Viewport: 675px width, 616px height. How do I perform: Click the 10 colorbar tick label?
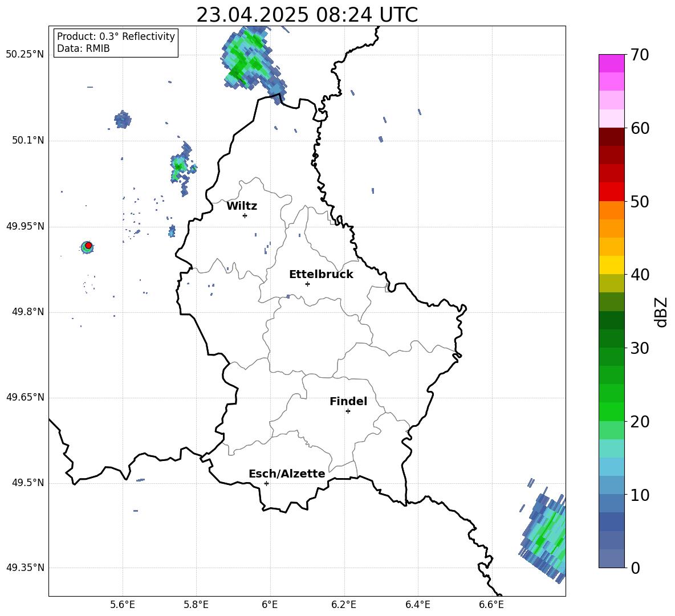640,495
